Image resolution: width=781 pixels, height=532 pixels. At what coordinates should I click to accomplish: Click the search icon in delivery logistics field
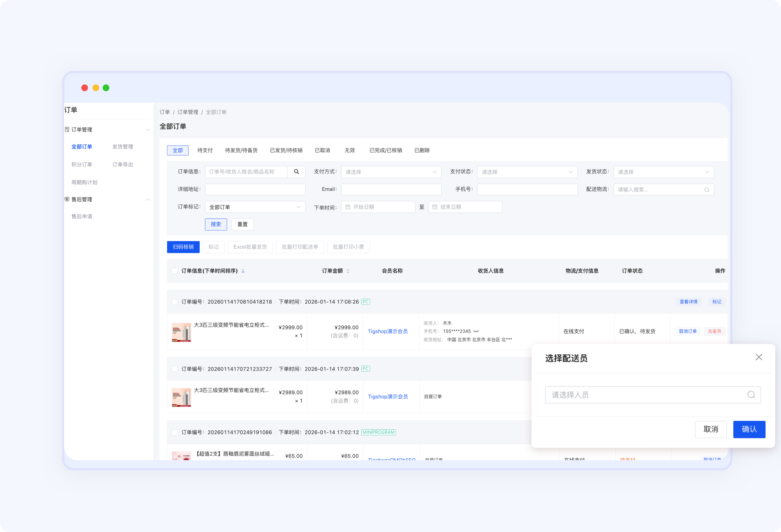click(706, 189)
